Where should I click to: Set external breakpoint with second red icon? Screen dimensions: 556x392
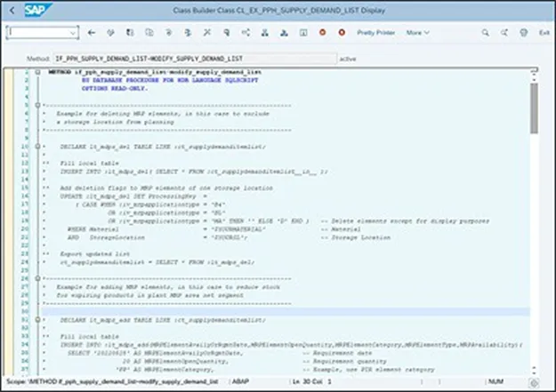click(342, 33)
